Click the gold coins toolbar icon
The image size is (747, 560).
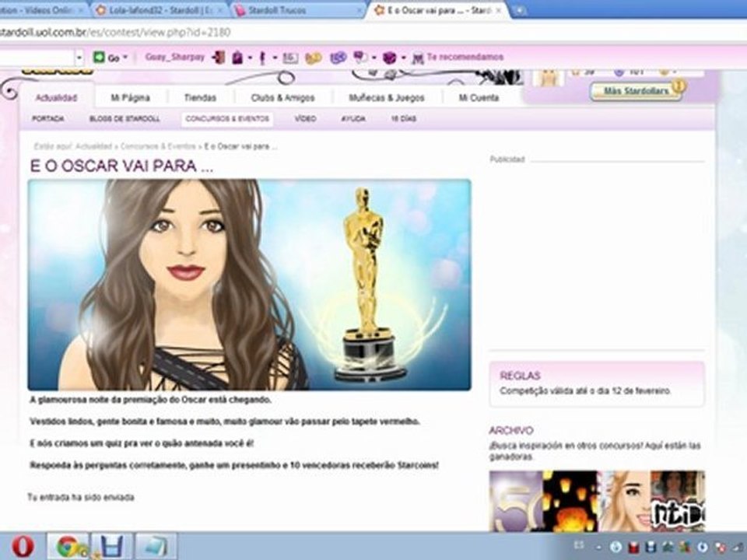pos(314,58)
